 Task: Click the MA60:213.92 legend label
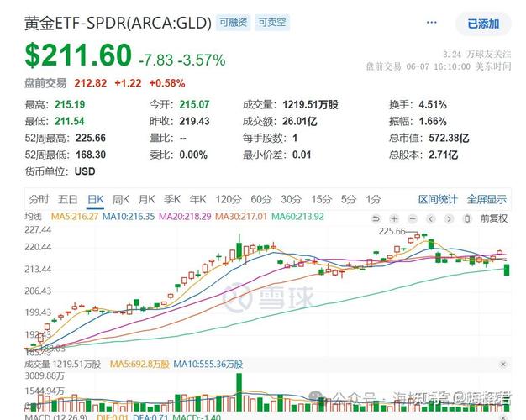point(297,217)
